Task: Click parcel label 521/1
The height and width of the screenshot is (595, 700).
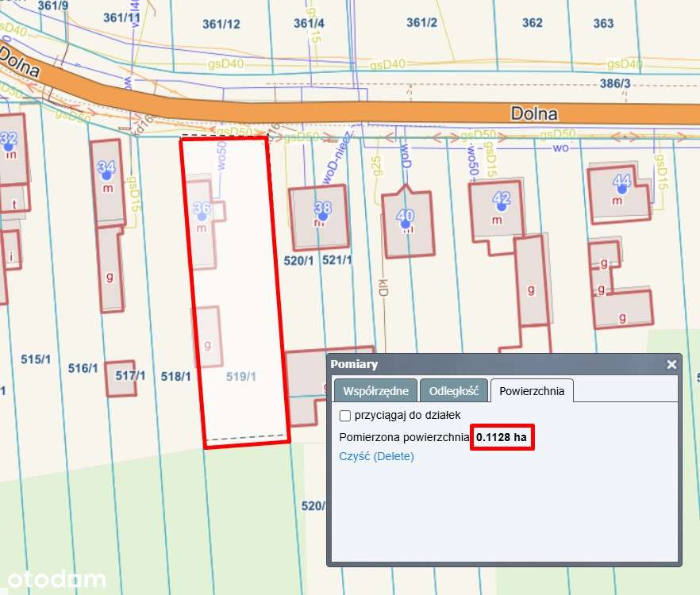Action: coord(337,259)
